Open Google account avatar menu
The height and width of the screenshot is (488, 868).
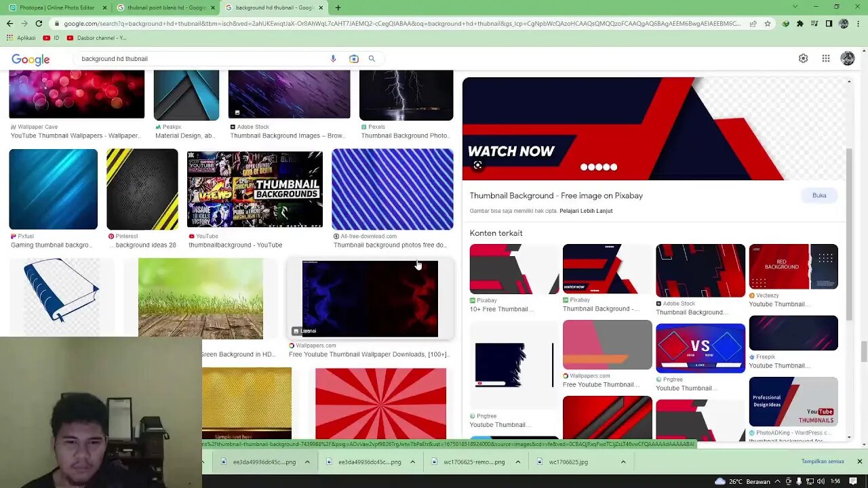(848, 58)
